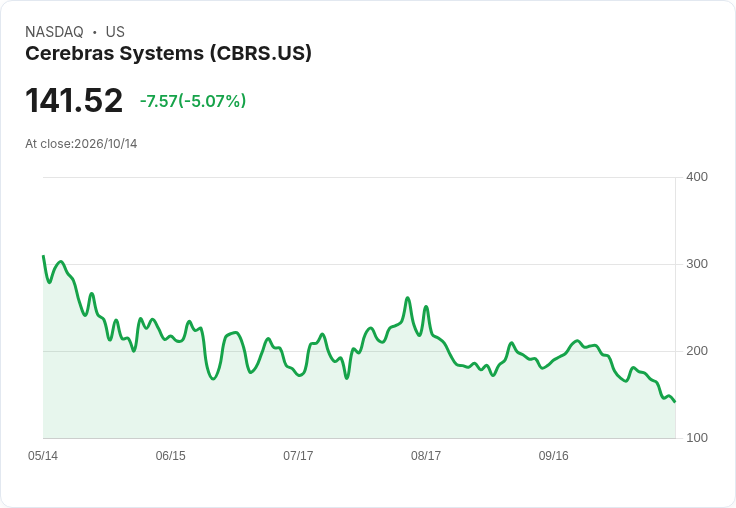Screen dimensions: 736x508
Task: Click the 09/16 date label
Action: click(553, 455)
